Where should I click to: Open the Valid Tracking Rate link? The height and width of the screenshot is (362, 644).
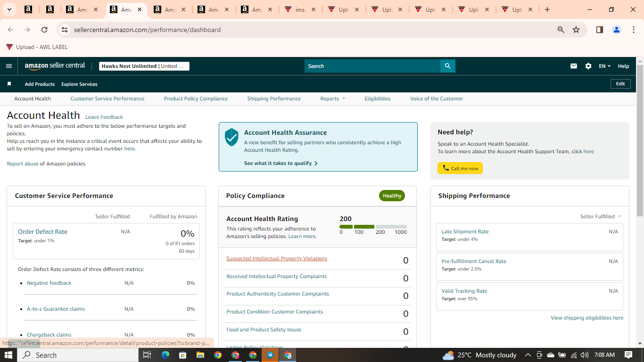coord(464,291)
